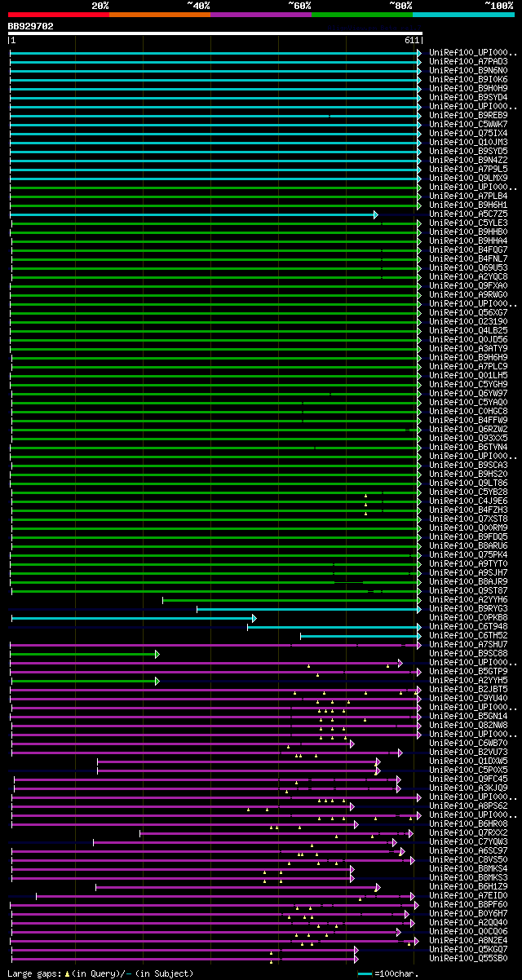522x980 pixels.
Task: Click the short cyan alignment bar for A5C7Z5
Action: click(x=193, y=214)
